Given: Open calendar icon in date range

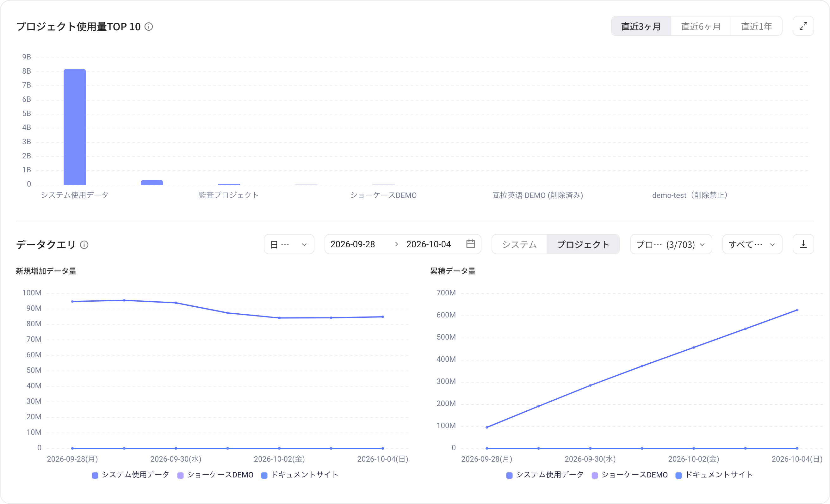Looking at the screenshot, I should [x=470, y=244].
